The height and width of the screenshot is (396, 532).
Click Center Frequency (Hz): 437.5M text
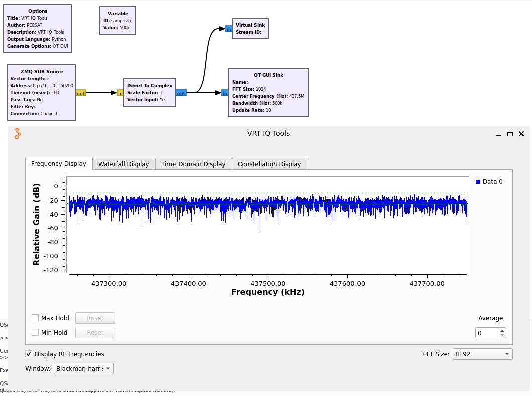(x=268, y=96)
